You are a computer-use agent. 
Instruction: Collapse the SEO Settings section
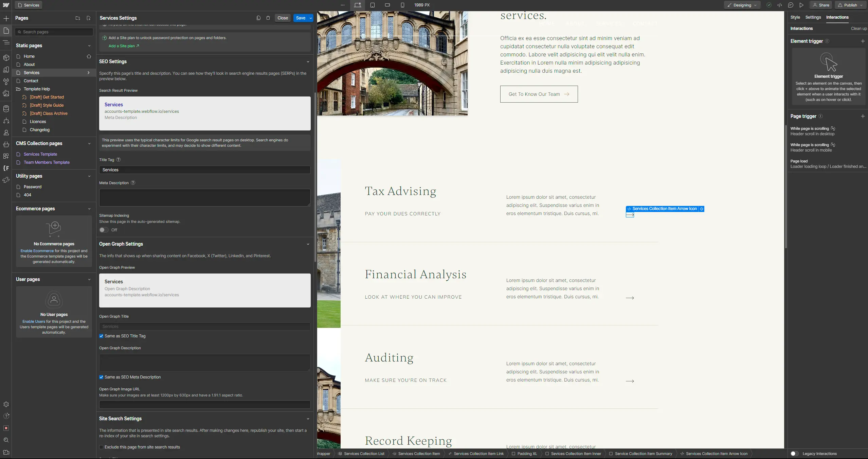[x=308, y=62]
